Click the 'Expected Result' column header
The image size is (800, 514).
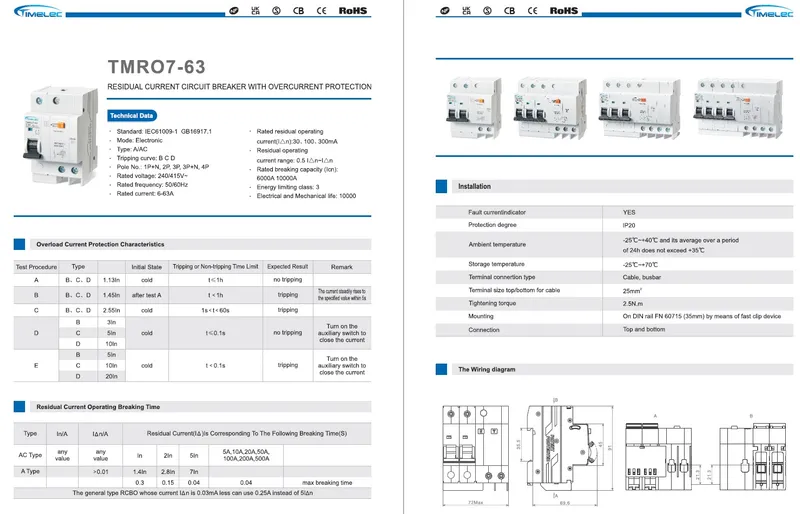coord(288,266)
